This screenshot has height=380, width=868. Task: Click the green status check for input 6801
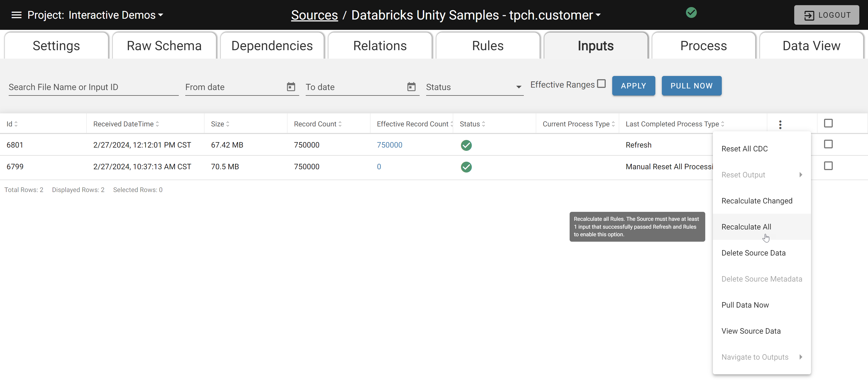[x=466, y=145]
